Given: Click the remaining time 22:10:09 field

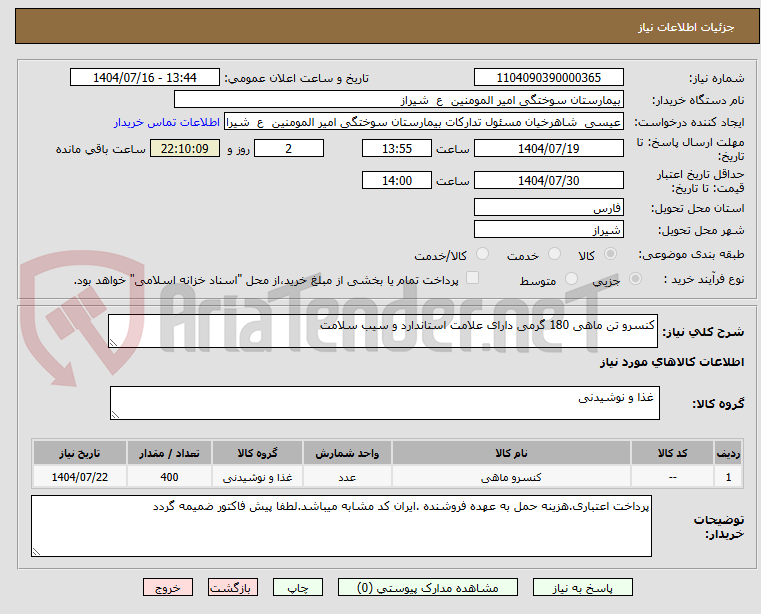Looking at the screenshot, I should (184, 149).
